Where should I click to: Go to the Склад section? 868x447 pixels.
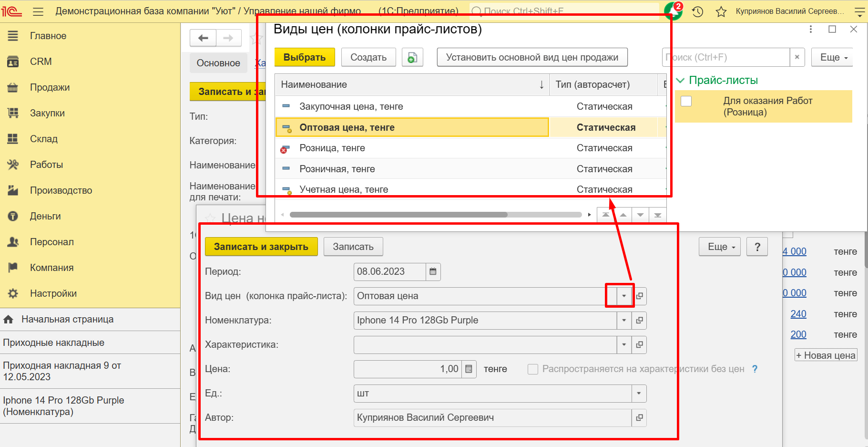point(43,139)
